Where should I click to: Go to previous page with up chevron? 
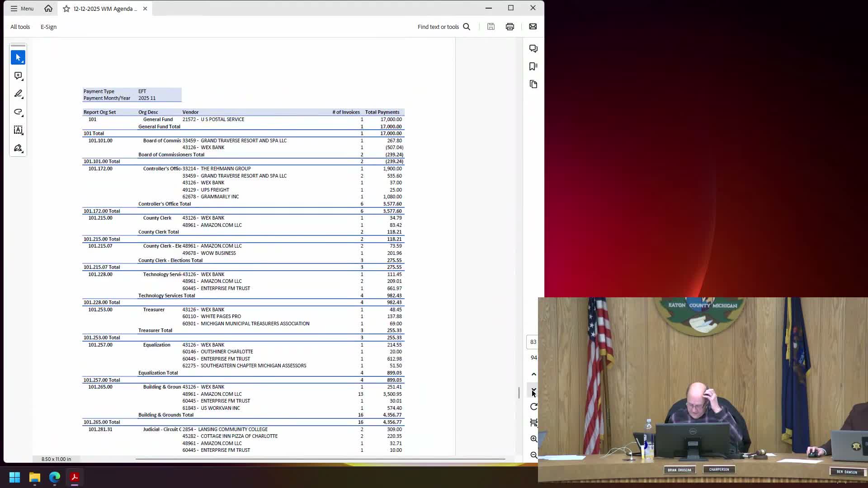point(534,374)
